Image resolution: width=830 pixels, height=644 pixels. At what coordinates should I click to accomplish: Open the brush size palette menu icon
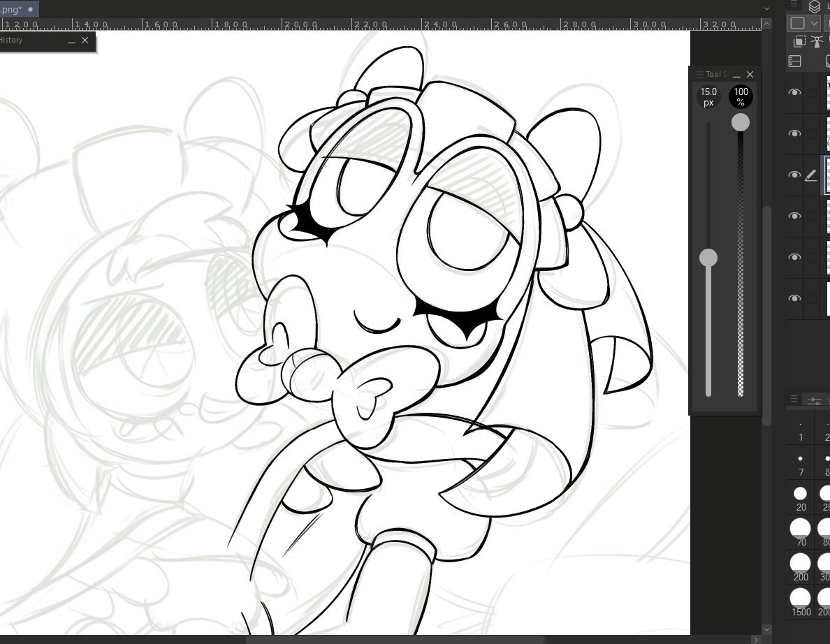pyautogui.click(x=794, y=398)
